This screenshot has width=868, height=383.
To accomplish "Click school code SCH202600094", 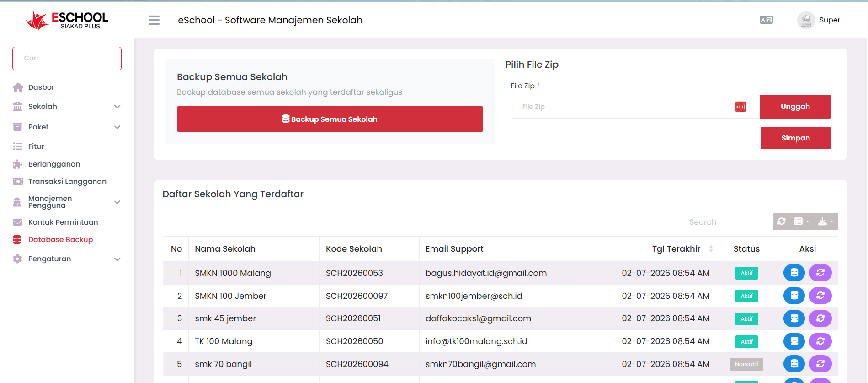I will [x=357, y=364].
